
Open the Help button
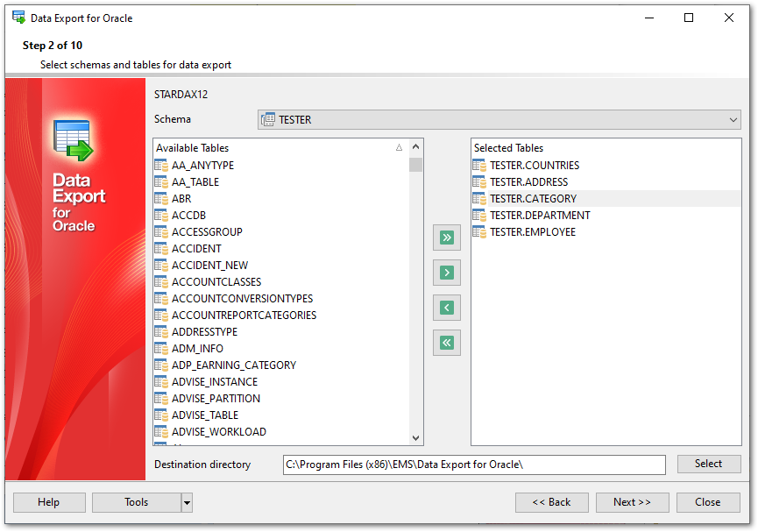49,502
